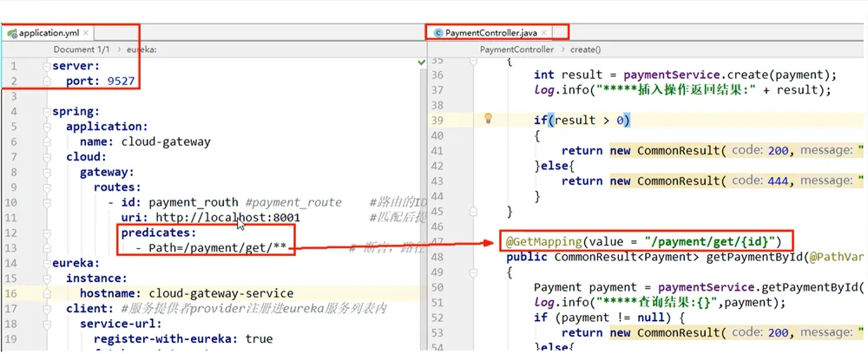Select the 'Document 1/1' breadcrumb

click(82, 49)
